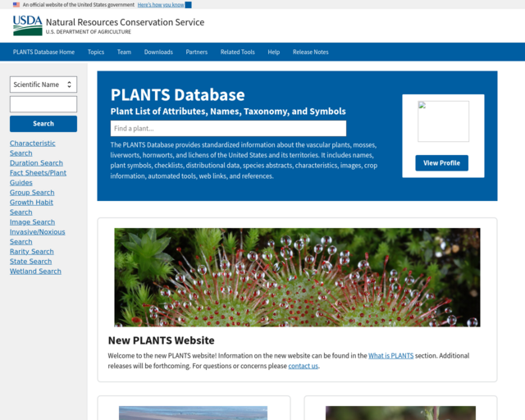Screen dimensions: 525x420
Task: Click the US flag icon in banner
Action: (16, 5)
